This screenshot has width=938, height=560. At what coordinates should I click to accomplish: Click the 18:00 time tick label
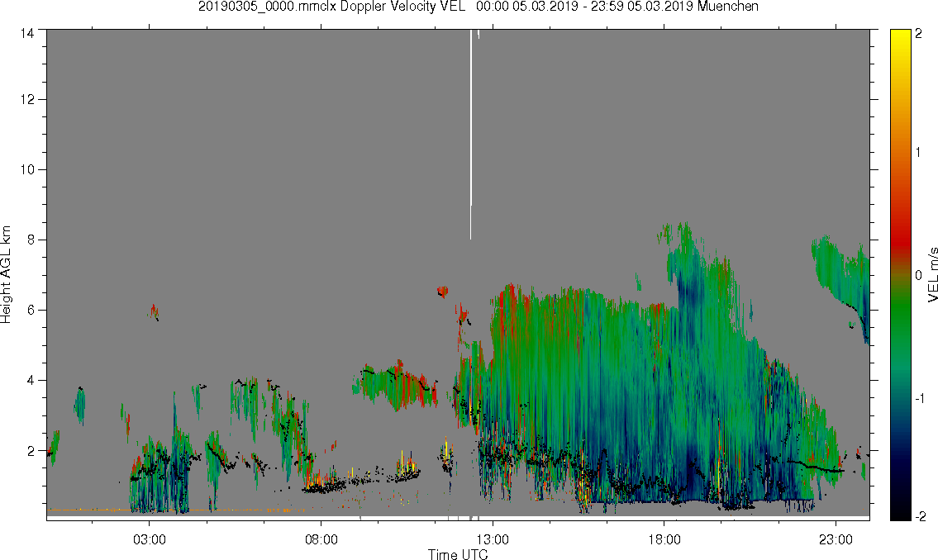coord(664,539)
